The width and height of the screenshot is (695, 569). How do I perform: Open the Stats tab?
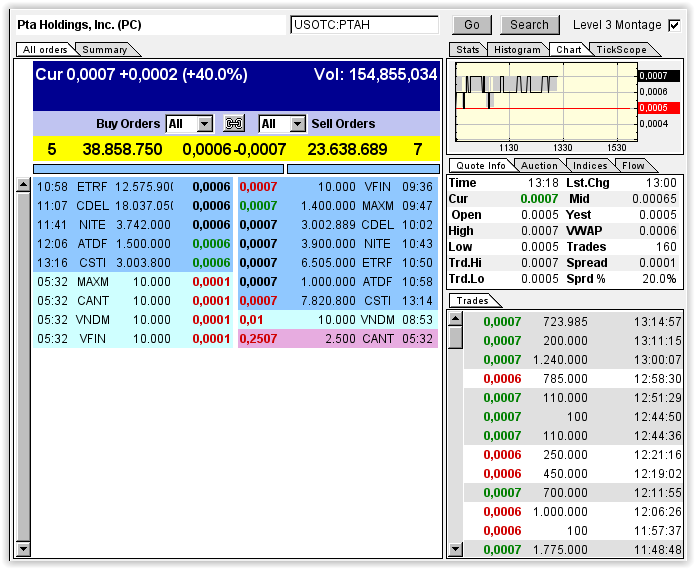click(468, 50)
